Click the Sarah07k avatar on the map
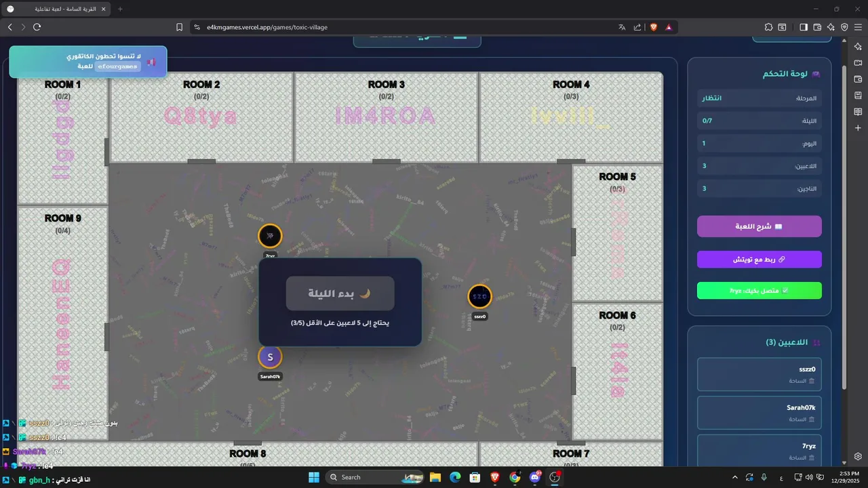This screenshot has height=488, width=868. (270, 357)
